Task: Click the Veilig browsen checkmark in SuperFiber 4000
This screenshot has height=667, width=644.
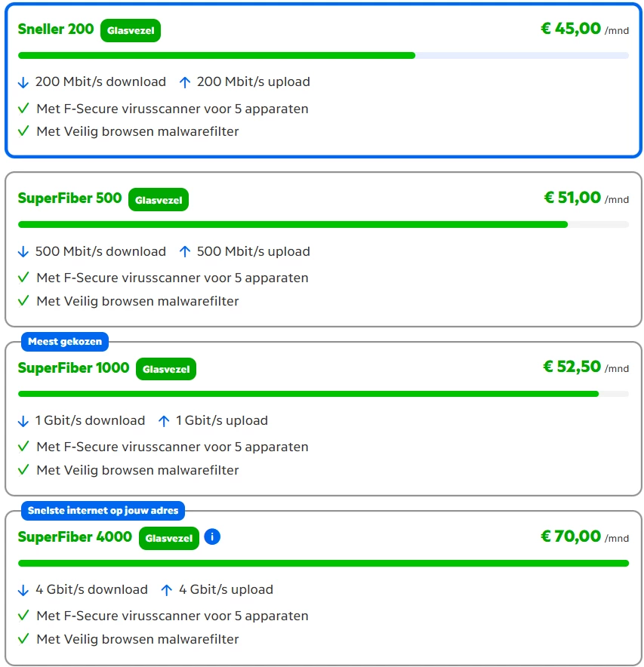Action: click(23, 639)
